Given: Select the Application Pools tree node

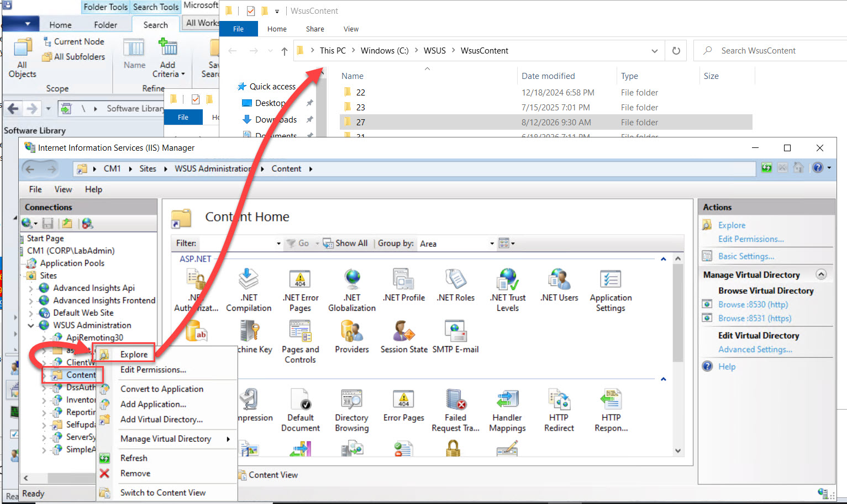Looking at the screenshot, I should pos(72,263).
